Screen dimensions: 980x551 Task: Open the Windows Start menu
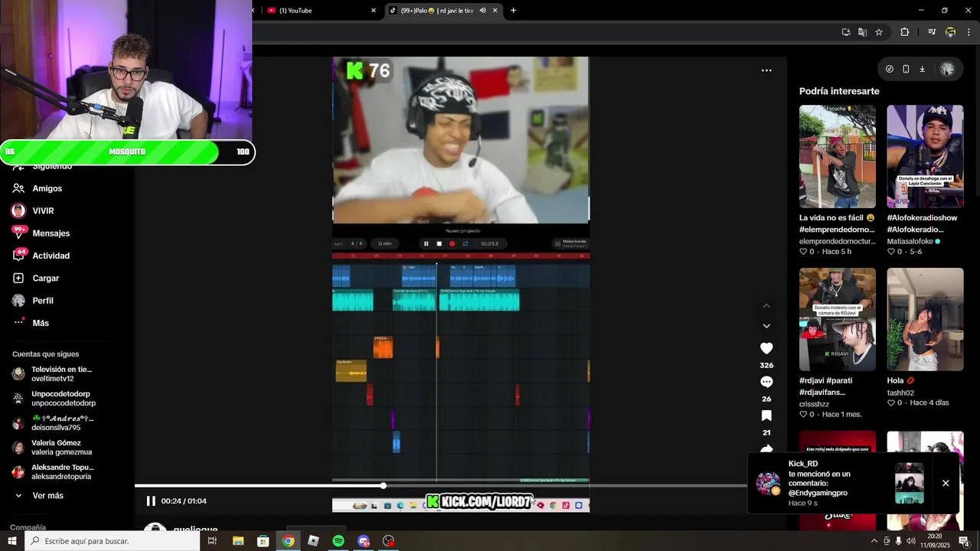(x=11, y=541)
